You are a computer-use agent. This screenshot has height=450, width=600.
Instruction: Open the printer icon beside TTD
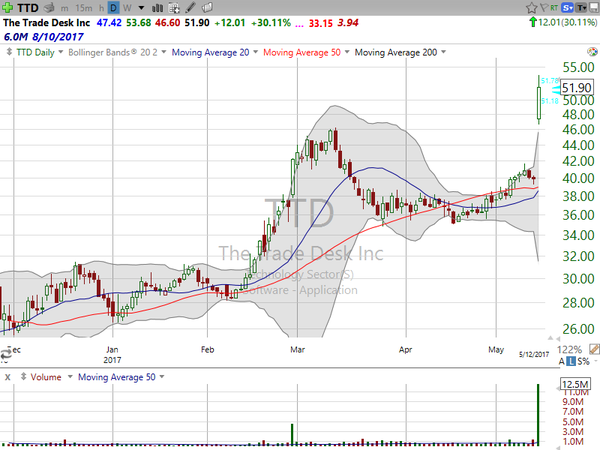point(49,7)
